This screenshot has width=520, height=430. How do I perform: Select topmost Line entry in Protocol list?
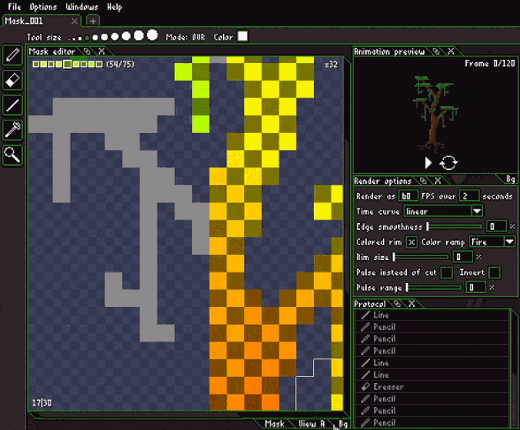point(433,315)
